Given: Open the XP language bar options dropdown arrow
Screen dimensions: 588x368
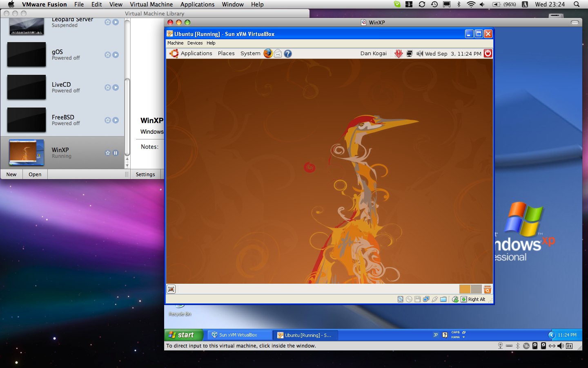Looking at the screenshot, I should 464,337.
